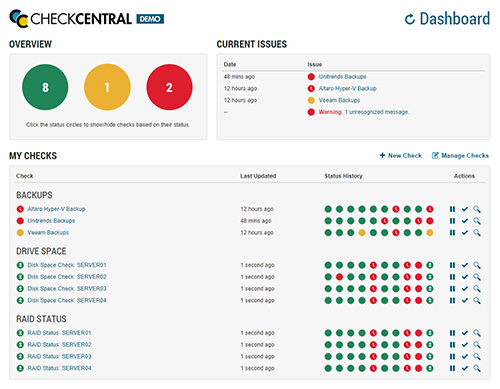Click magnifier for Disk Space Check SERVER02
This screenshot has height=389, width=500.
pos(477,277)
